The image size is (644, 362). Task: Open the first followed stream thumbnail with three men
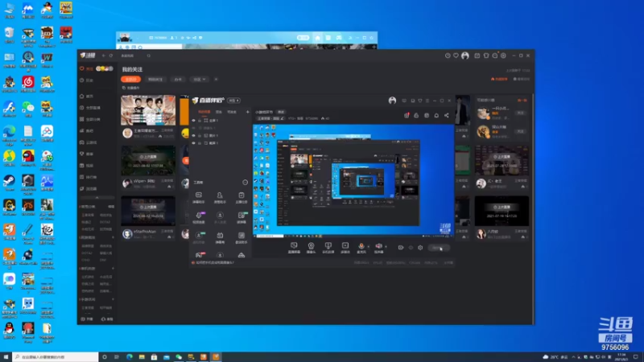(148, 110)
